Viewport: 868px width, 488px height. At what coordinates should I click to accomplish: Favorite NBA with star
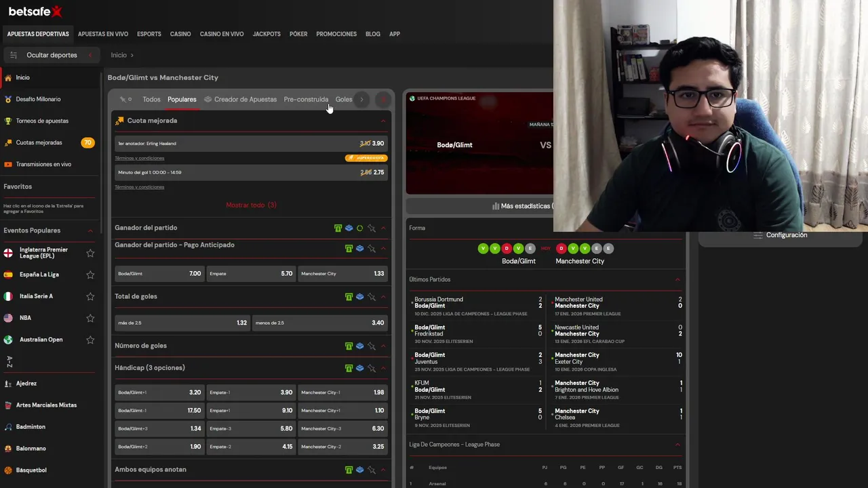point(90,318)
